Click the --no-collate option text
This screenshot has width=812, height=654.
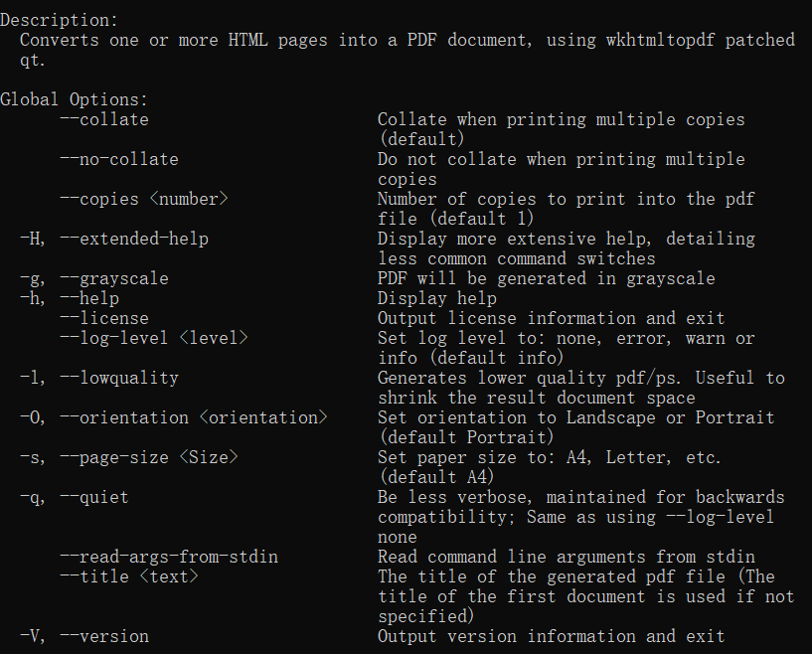point(118,159)
